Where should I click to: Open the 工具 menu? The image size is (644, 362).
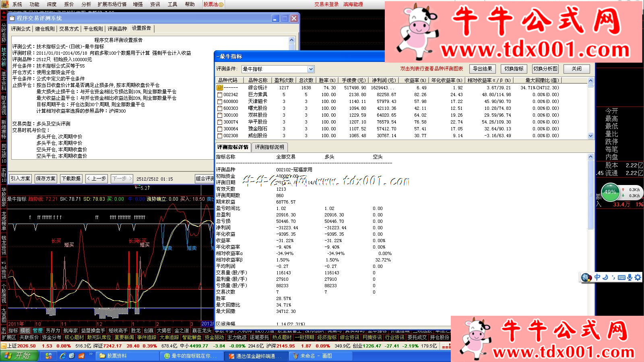coord(173,4)
